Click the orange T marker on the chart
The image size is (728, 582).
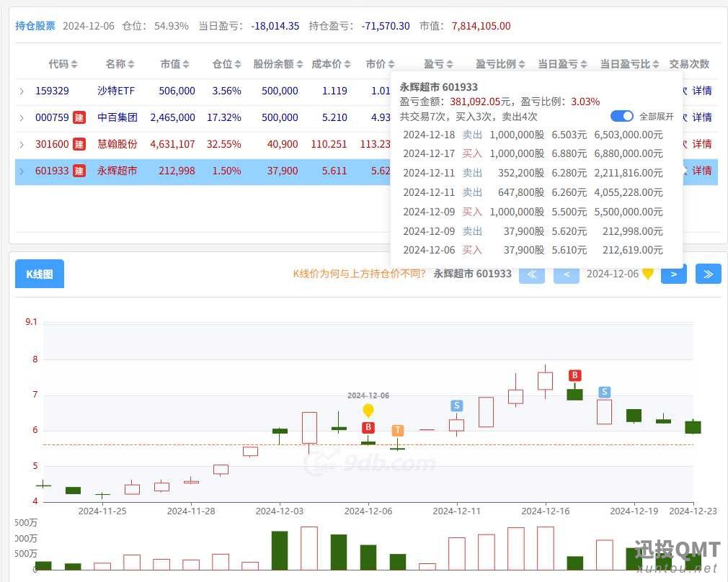point(398,430)
